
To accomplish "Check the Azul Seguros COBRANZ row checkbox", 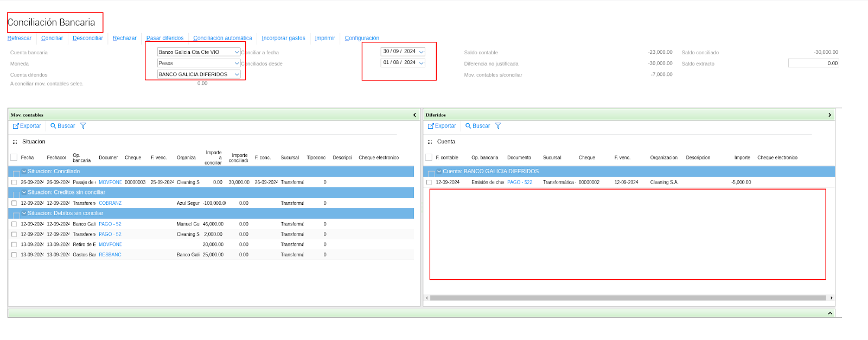I will (14, 203).
